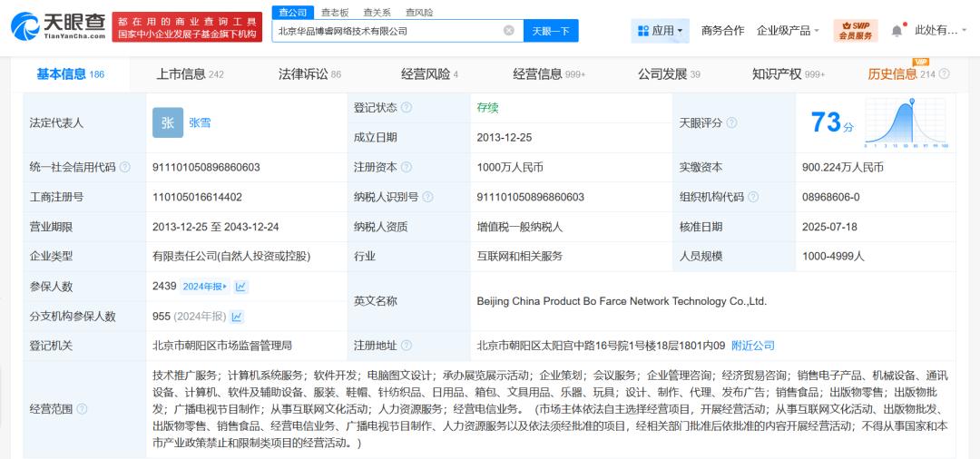Screen dimensions: 980x459
Task: Open trend chart icon beside 分支机构参保人数 955
Action: [237, 317]
